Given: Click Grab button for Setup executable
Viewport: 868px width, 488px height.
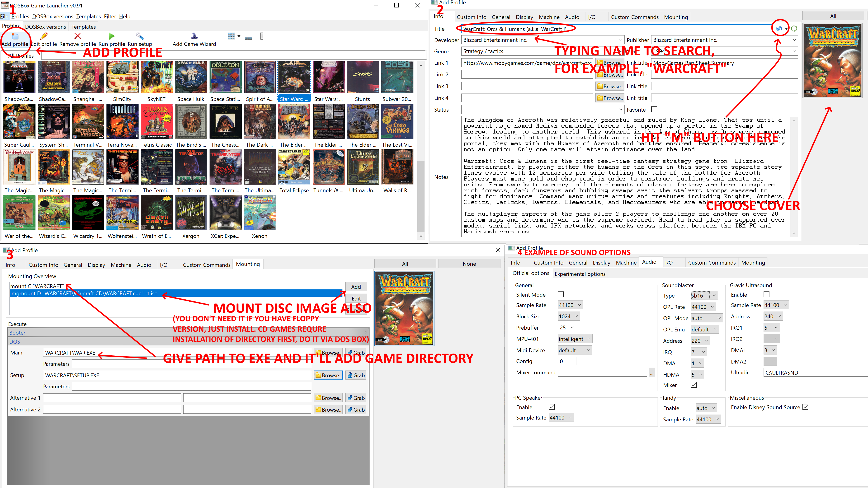Looking at the screenshot, I should pyautogui.click(x=356, y=375).
